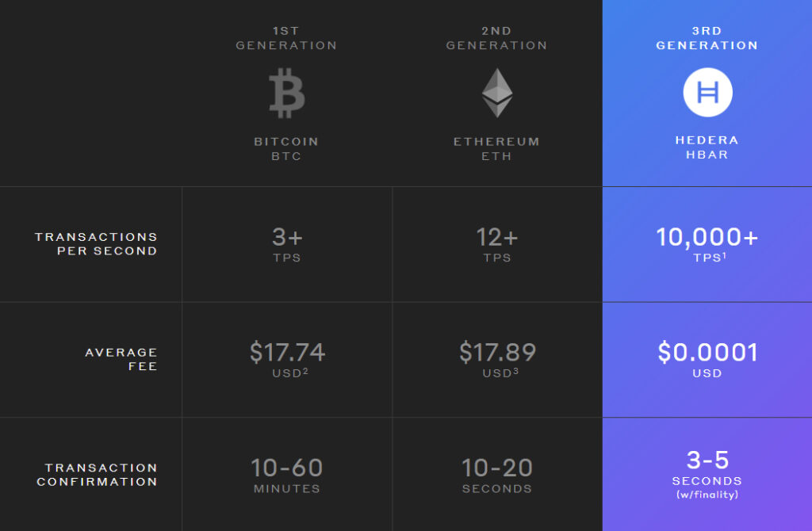The width and height of the screenshot is (812, 531).
Task: Click Bitcoin's 10-60 minutes confirmation cell
Action: tap(287, 475)
